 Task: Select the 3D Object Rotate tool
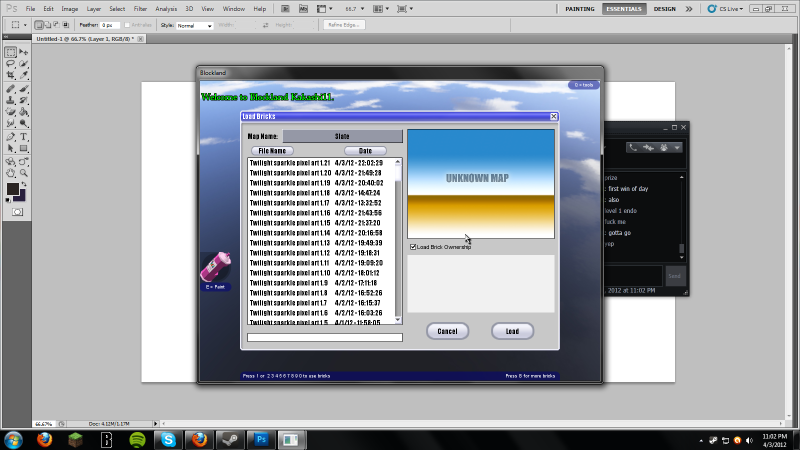coord(11,162)
